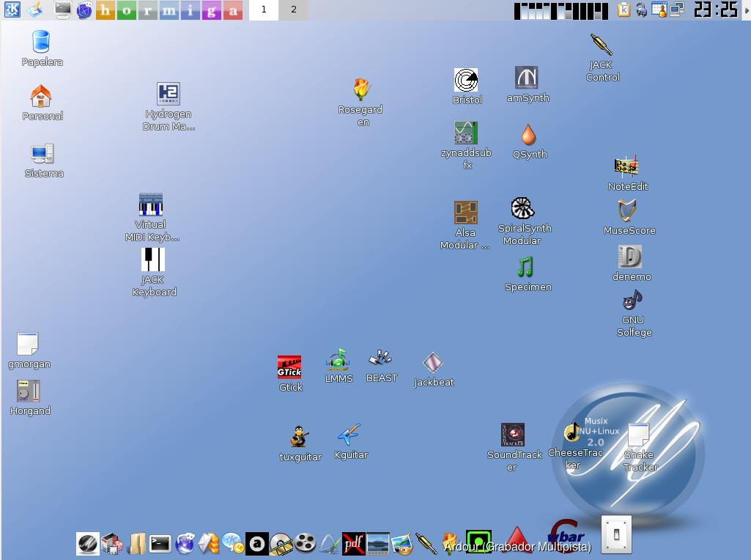The width and height of the screenshot is (751, 560).
Task: Switch to virtual desktop 1
Action: (x=264, y=10)
